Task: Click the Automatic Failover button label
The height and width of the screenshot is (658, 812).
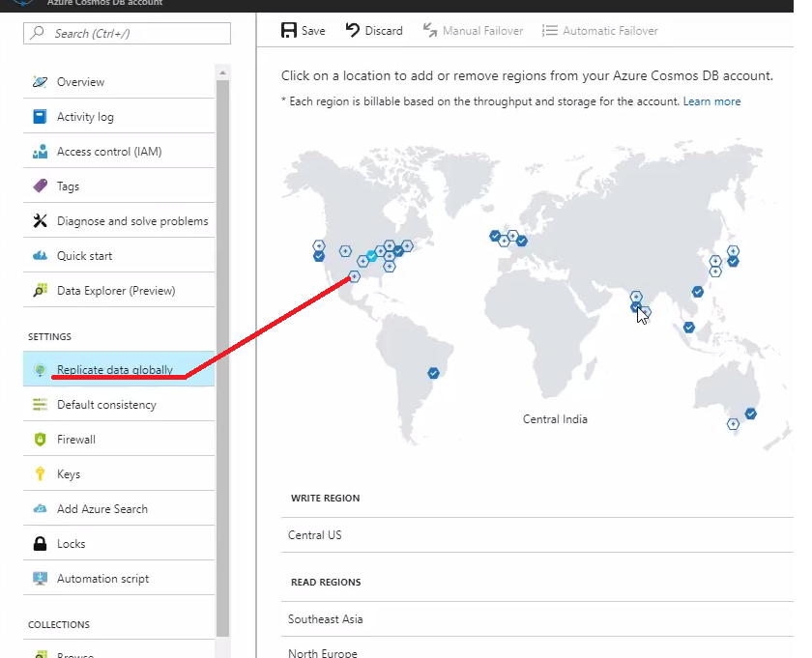Action: click(610, 31)
